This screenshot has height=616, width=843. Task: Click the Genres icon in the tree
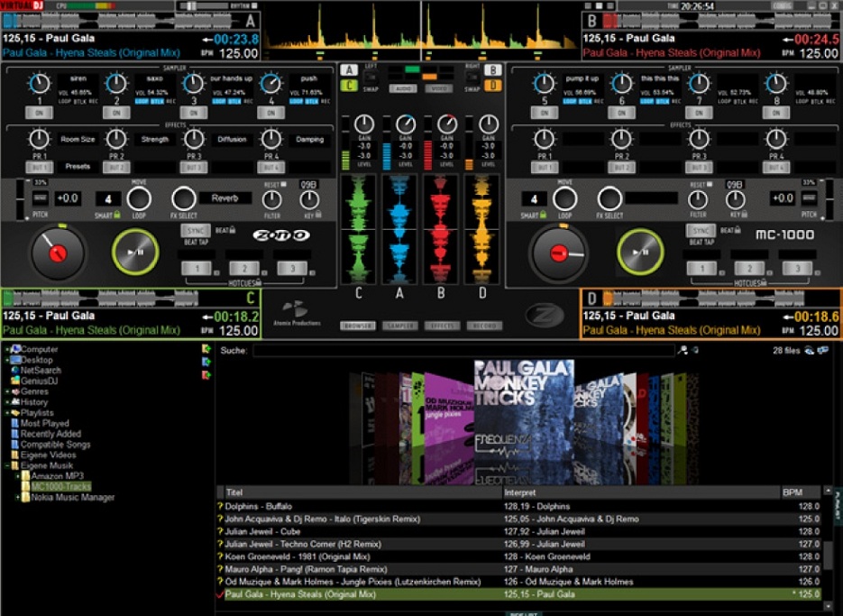tap(15, 391)
